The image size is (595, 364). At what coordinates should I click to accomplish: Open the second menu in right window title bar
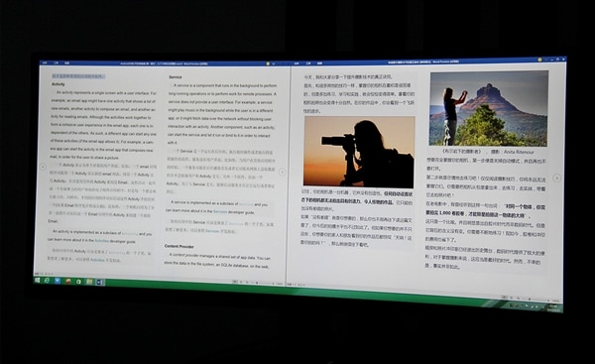click(x=308, y=63)
